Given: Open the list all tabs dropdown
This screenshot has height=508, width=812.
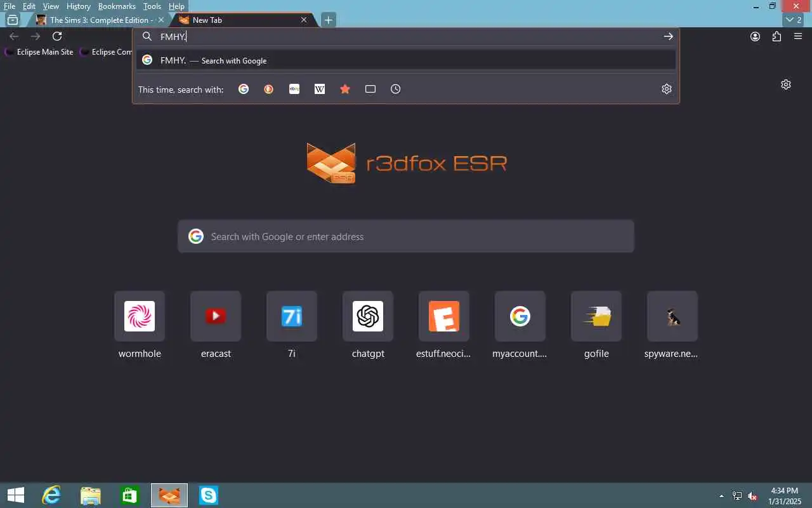Looking at the screenshot, I should (794, 20).
